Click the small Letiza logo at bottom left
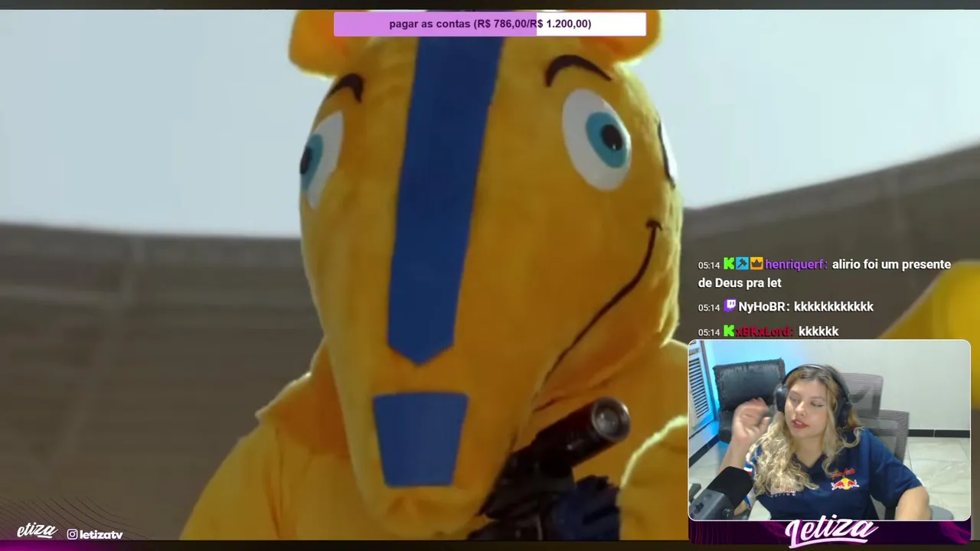Viewport: 980px width, 551px height. [x=37, y=530]
